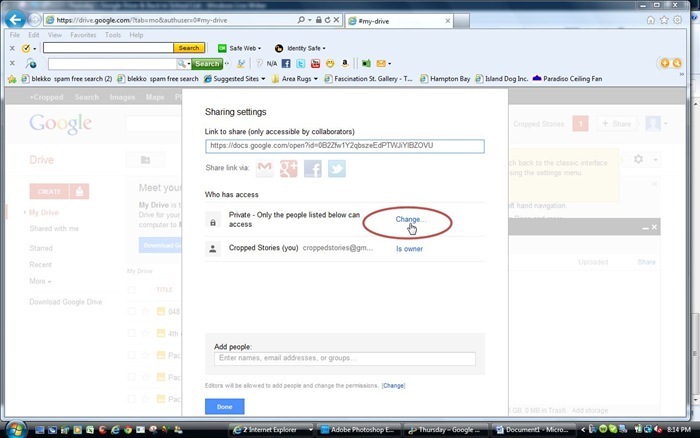
Task: Open Island Dog Inc. favorite link
Action: (x=502, y=79)
